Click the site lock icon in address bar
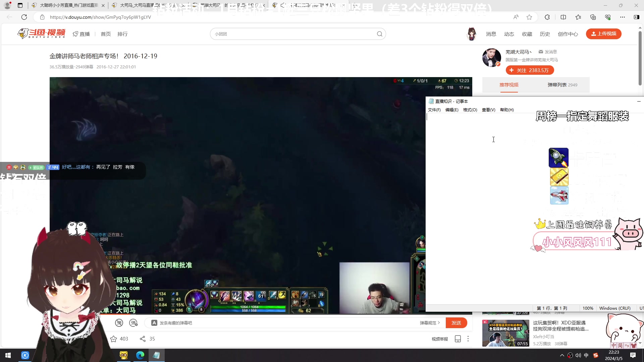 42,17
